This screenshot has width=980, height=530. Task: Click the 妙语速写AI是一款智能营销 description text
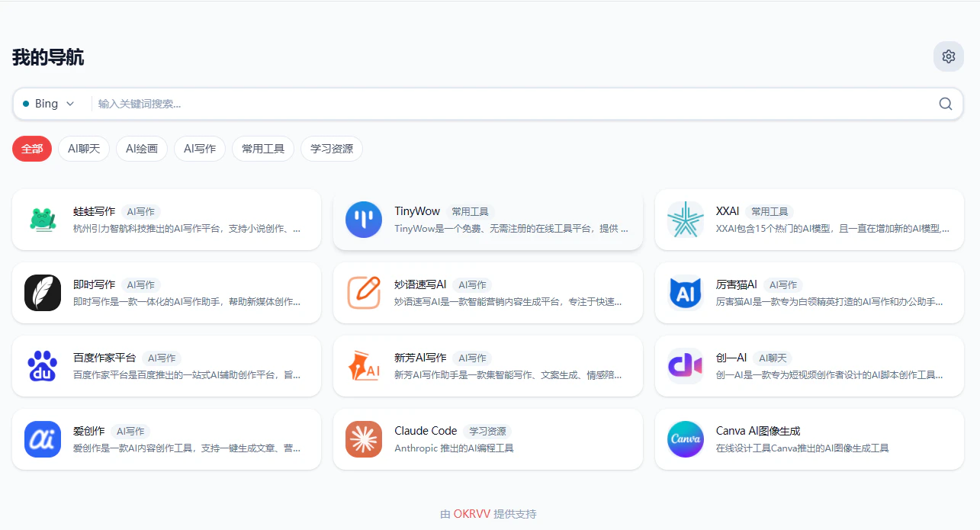click(x=508, y=301)
